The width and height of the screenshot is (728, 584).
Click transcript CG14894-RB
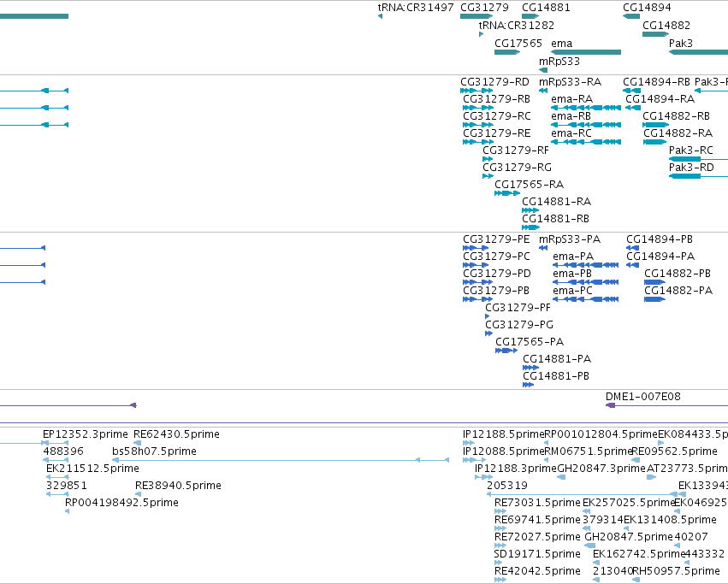[x=656, y=82]
